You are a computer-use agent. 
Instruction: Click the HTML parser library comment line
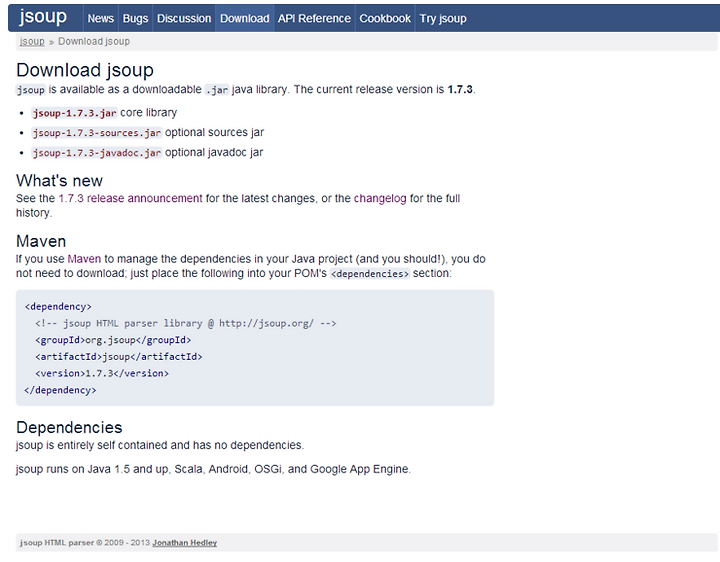(x=186, y=324)
